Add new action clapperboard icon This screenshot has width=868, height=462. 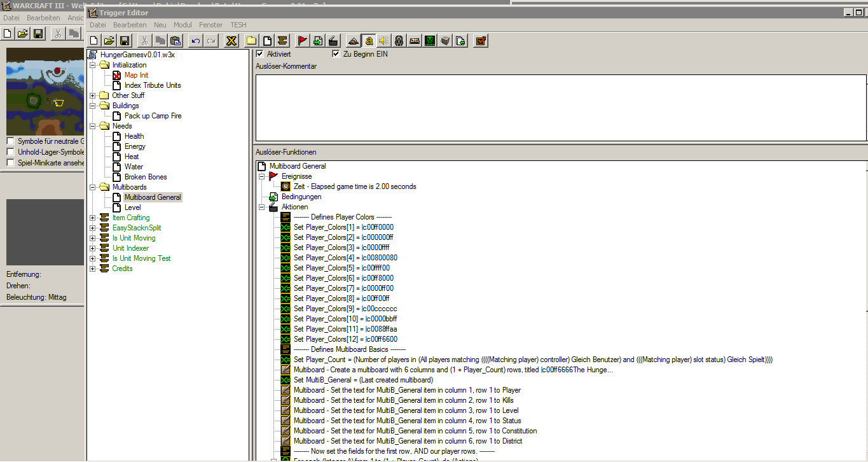point(333,41)
